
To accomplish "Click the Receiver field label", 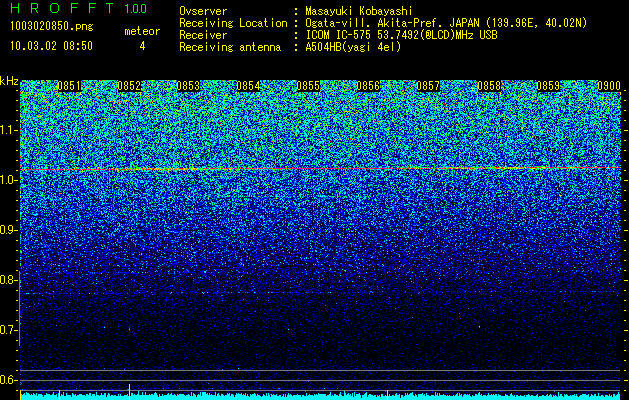I will coord(203,35).
